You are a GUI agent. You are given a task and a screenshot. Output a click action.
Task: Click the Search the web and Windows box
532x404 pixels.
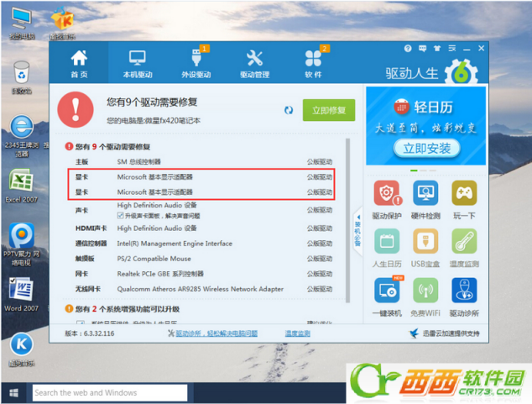point(110,393)
